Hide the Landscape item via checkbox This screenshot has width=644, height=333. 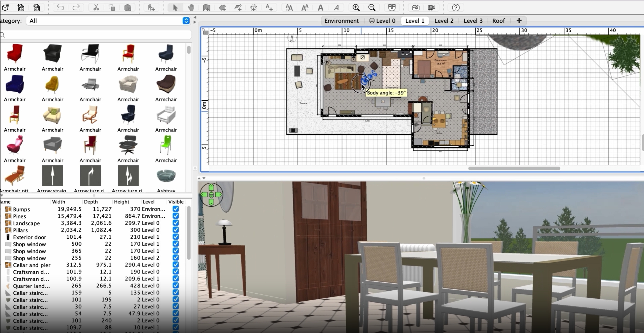tap(176, 223)
